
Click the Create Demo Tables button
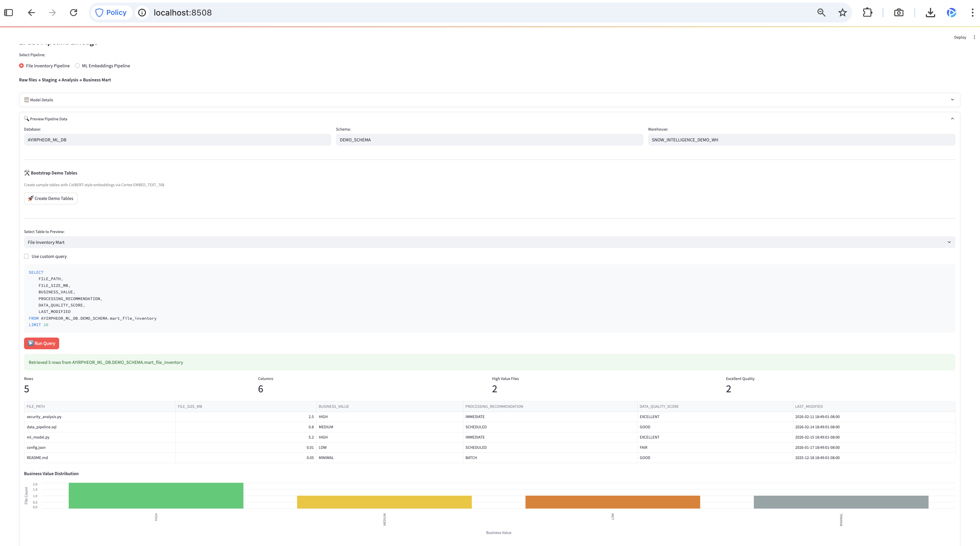[x=51, y=198]
